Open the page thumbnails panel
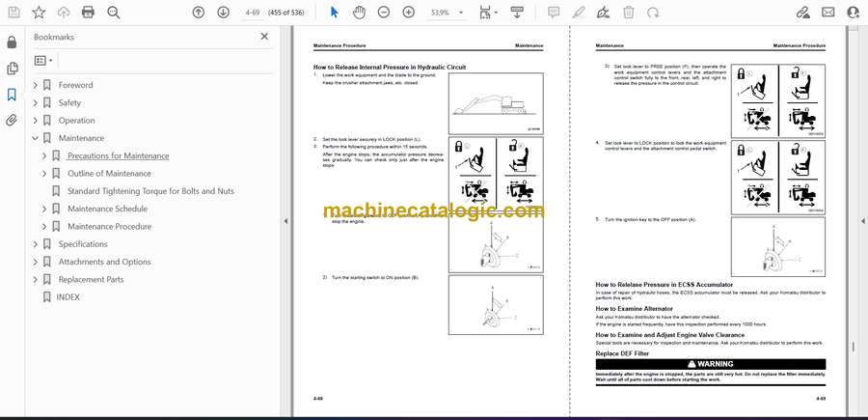Screen dimensions: 868x420 click(12, 69)
